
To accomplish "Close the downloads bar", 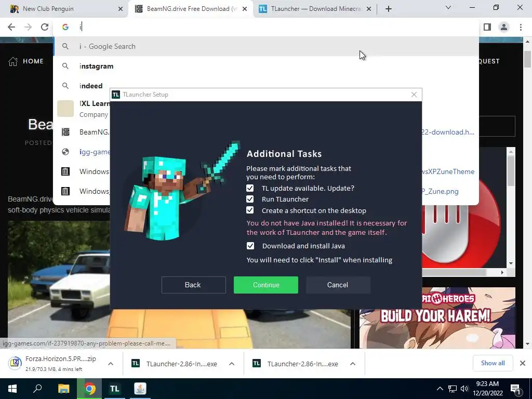I will [x=523, y=363].
